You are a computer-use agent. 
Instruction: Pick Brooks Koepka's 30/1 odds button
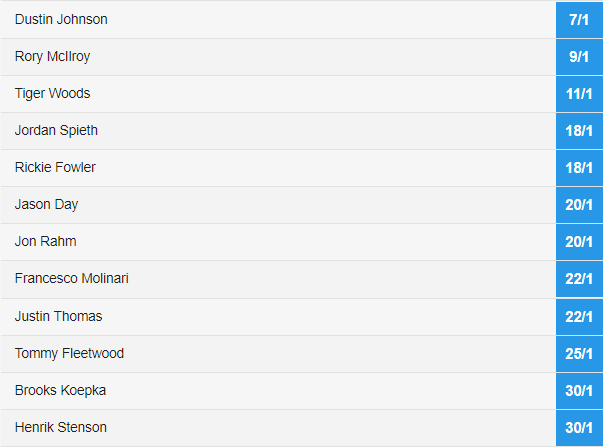coord(579,390)
